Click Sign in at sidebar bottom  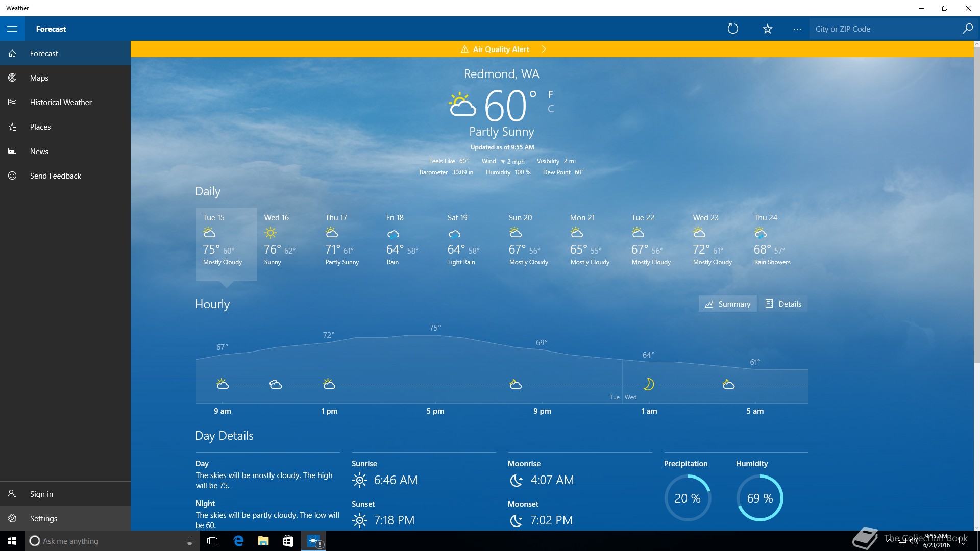41,494
